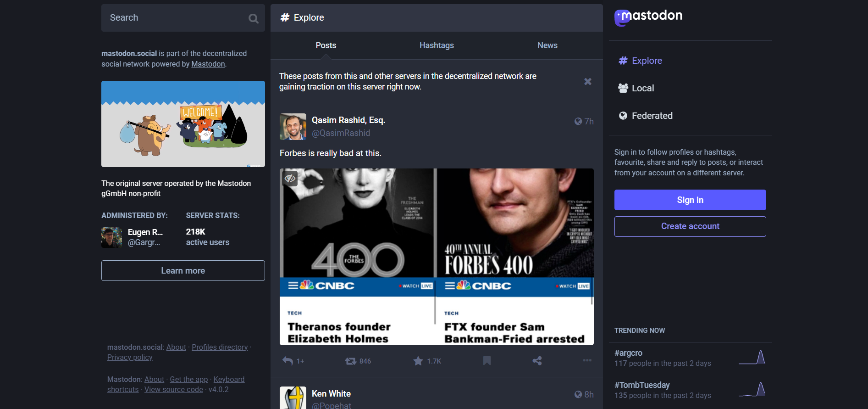Viewport: 868px width, 409px height.
Task: Click the '218K active users' stat
Action: (208, 237)
